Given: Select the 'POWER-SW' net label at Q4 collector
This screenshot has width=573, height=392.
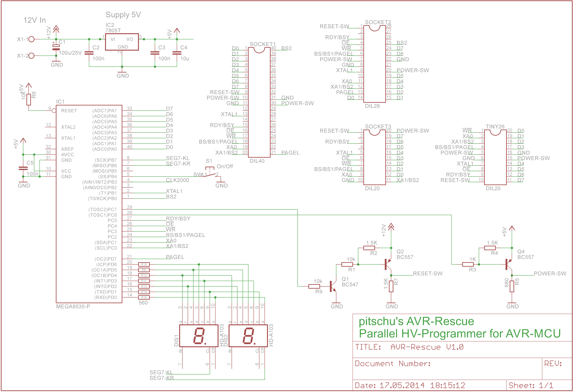Looking at the screenshot, I should [x=550, y=274].
